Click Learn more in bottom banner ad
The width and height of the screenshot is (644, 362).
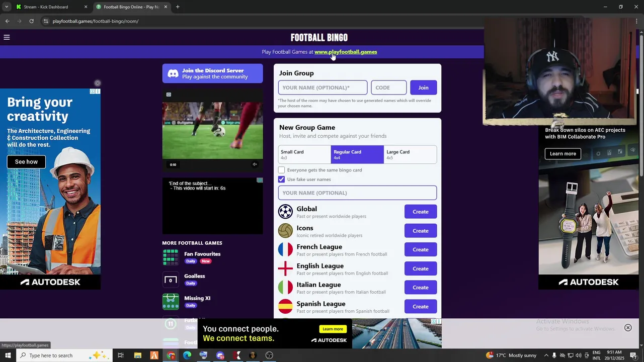point(333,329)
